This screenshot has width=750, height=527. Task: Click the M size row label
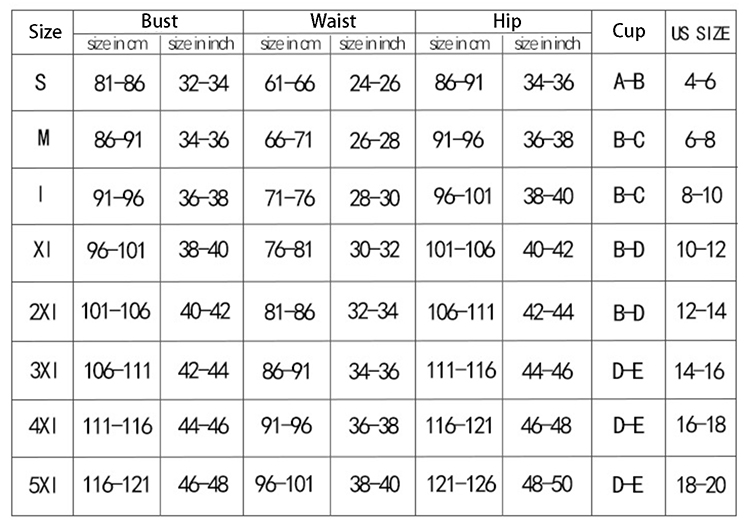click(x=41, y=140)
